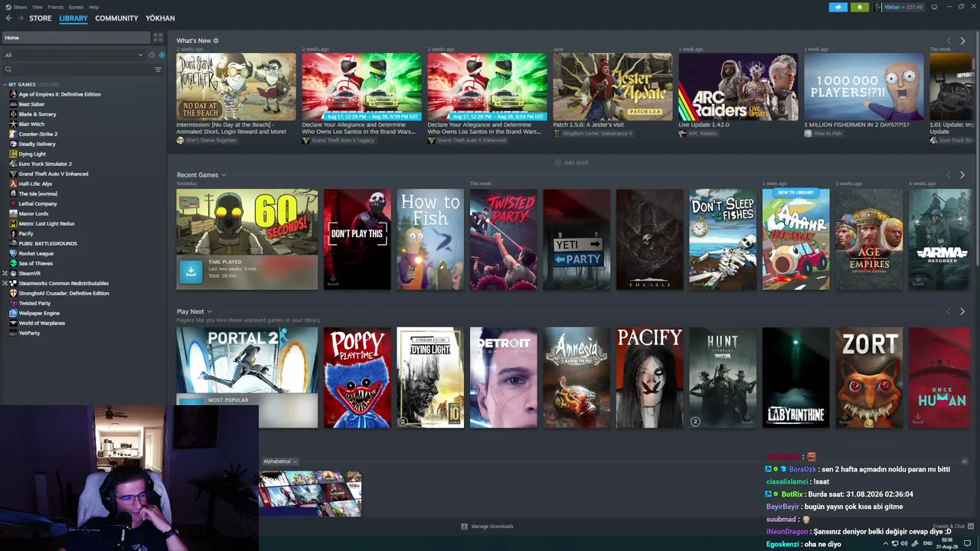Open network settings from system tray

coord(895,543)
